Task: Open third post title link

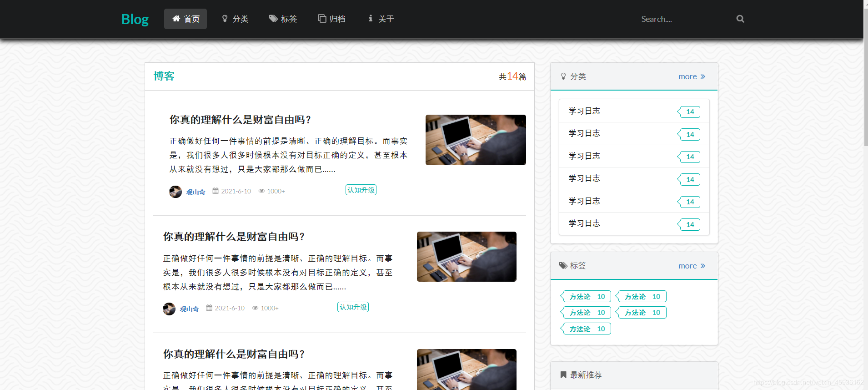Action: [x=234, y=354]
